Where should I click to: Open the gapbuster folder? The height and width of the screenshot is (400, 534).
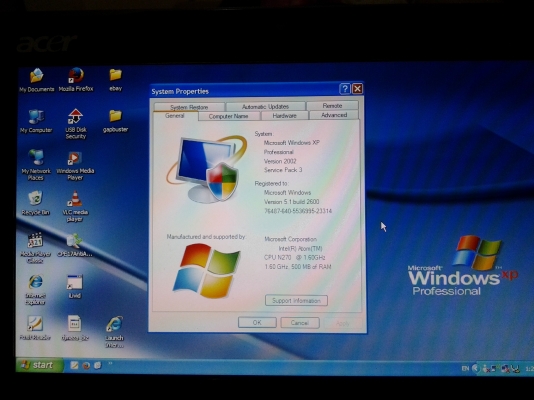[x=115, y=121]
